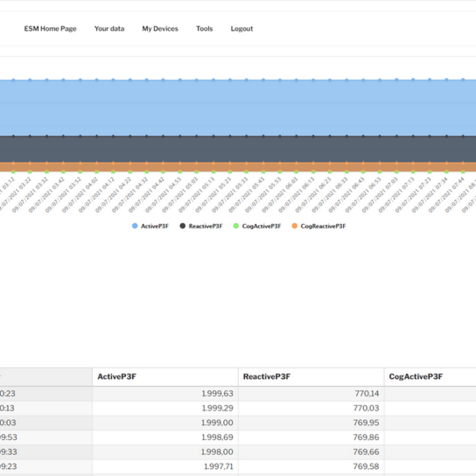This screenshot has width=476, height=476.
Task: Hide ReactiveP3F series via legend label
Action: click(x=205, y=226)
